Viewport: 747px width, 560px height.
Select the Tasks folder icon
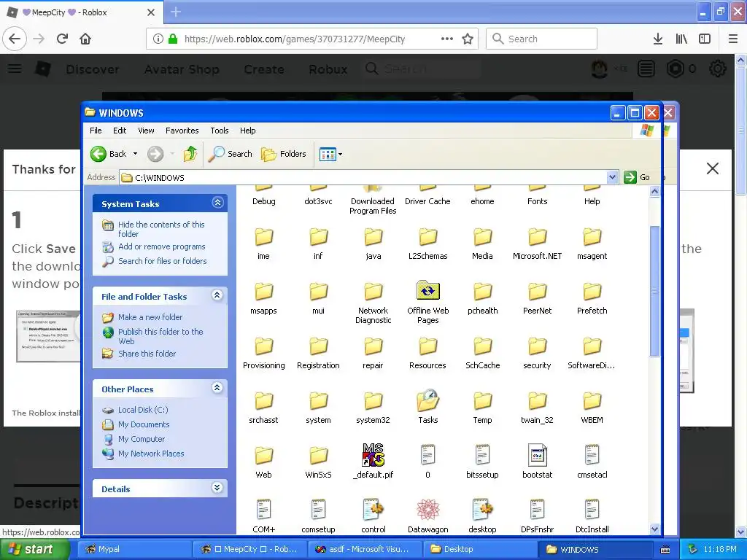coord(427,400)
